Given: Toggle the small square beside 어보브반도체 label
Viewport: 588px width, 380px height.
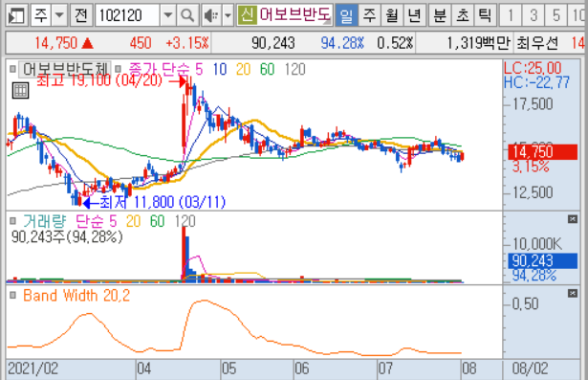Looking at the screenshot, I should pos(12,69).
